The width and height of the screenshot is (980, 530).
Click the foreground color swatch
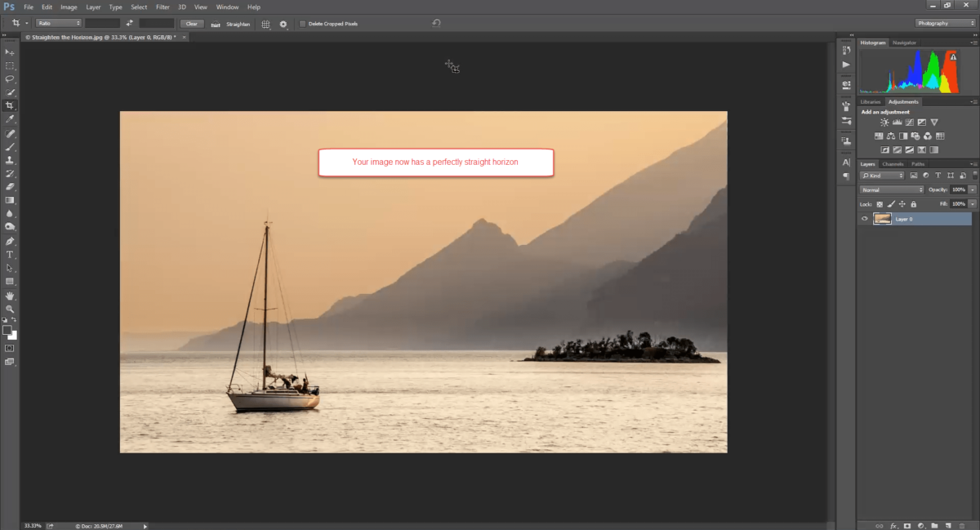click(7, 331)
